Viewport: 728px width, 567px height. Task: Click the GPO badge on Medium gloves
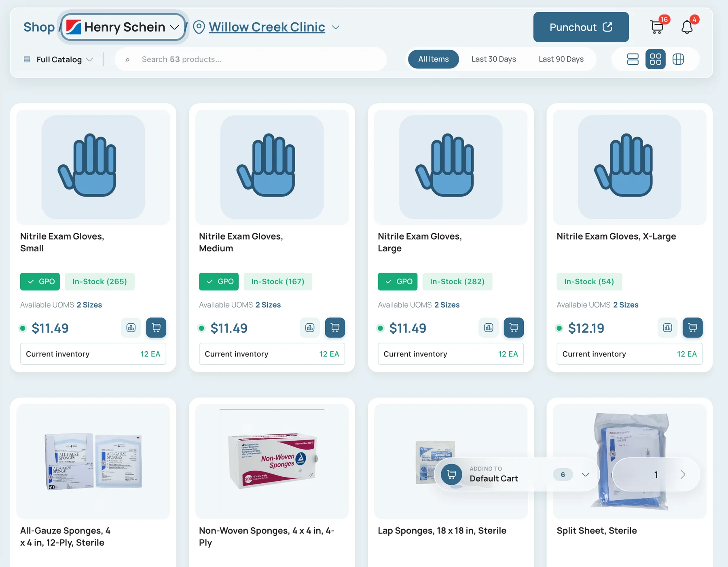pos(219,282)
